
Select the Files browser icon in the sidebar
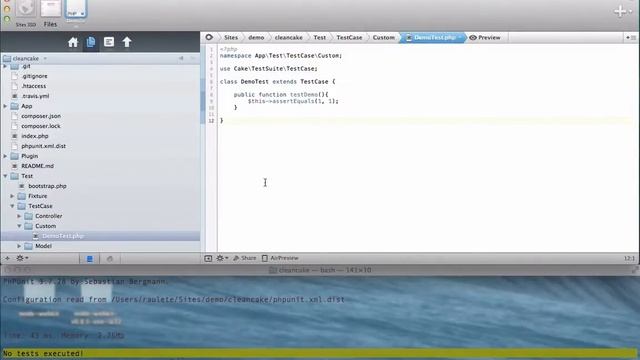[91, 42]
